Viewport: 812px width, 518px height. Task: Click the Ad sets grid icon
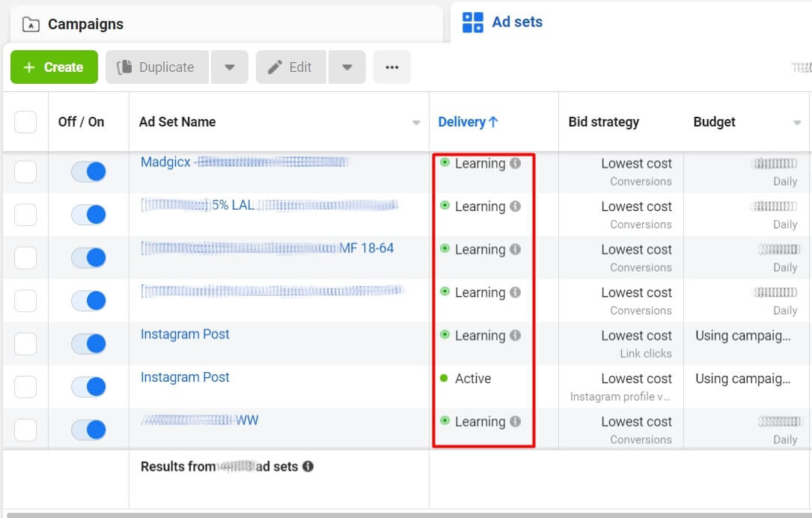click(472, 22)
